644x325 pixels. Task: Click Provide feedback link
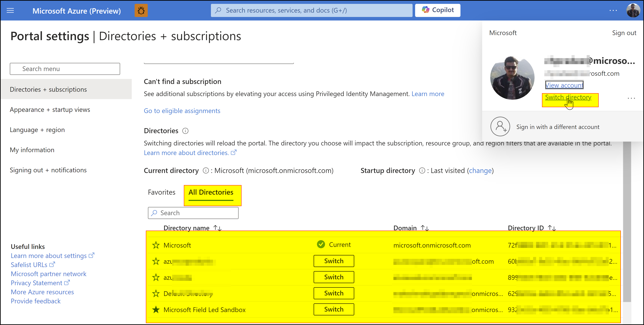click(x=35, y=301)
